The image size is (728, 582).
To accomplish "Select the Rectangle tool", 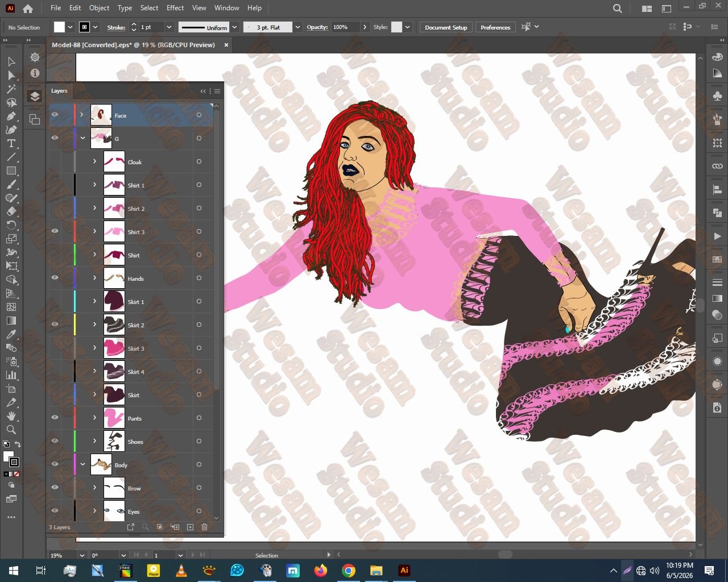I will pos(11,171).
